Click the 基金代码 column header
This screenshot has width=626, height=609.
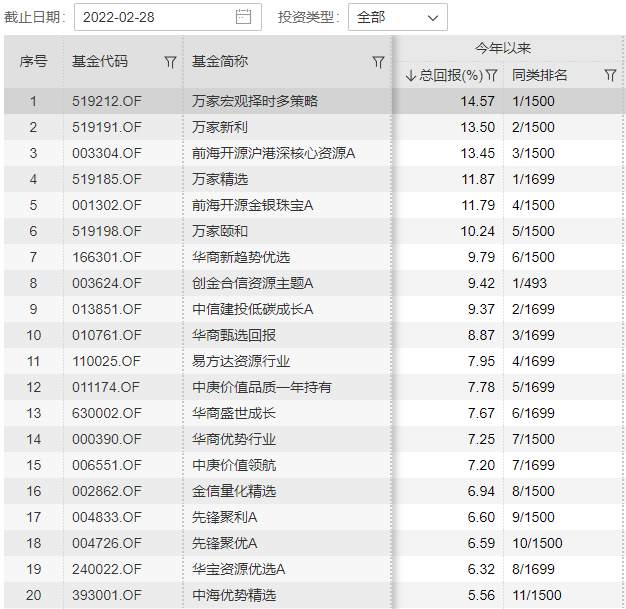point(99,61)
